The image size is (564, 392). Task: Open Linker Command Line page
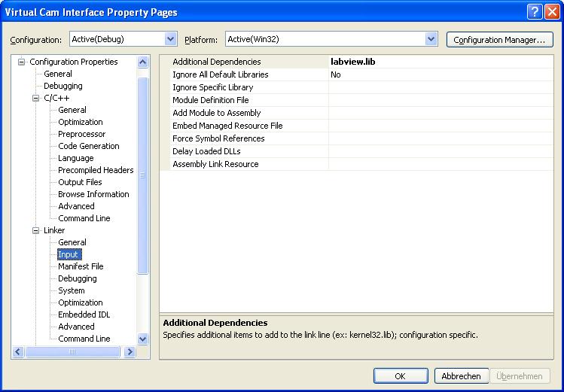click(x=84, y=339)
